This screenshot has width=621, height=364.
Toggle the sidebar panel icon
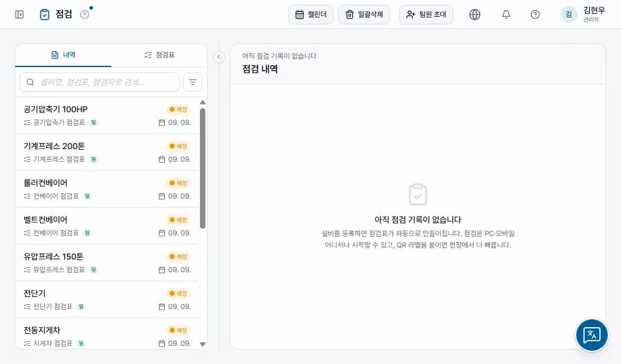click(19, 14)
